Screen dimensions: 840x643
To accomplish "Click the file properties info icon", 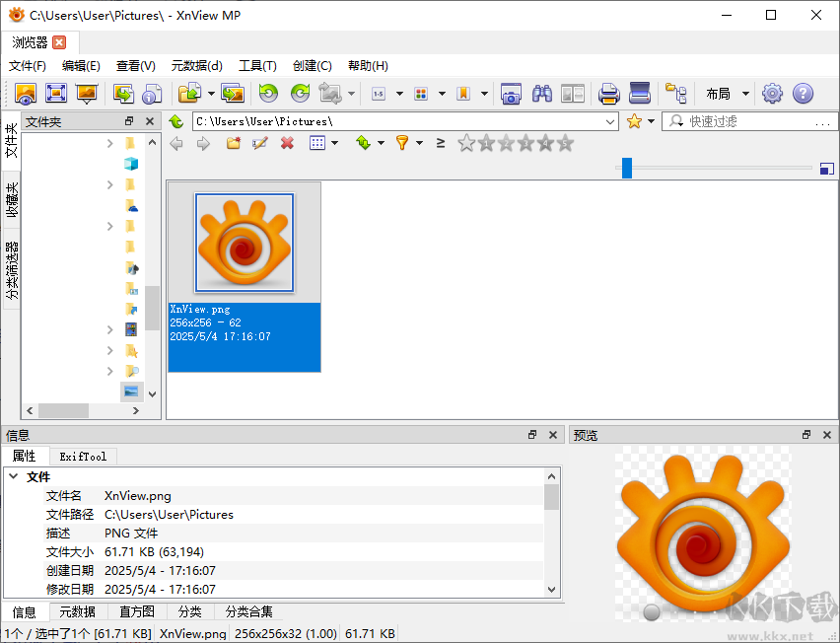I will tap(152, 94).
